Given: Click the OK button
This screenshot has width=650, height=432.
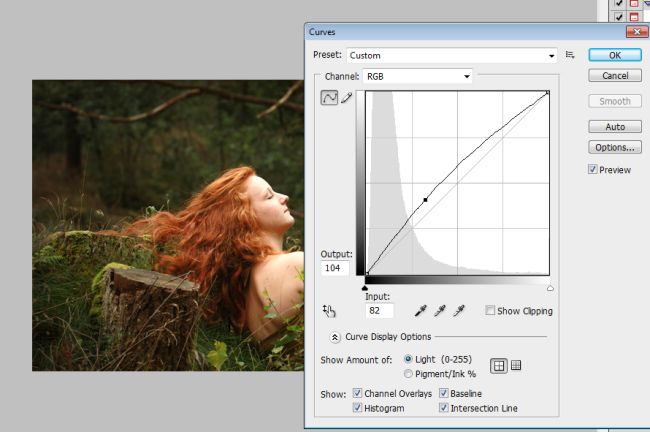Looking at the screenshot, I should (x=615, y=55).
